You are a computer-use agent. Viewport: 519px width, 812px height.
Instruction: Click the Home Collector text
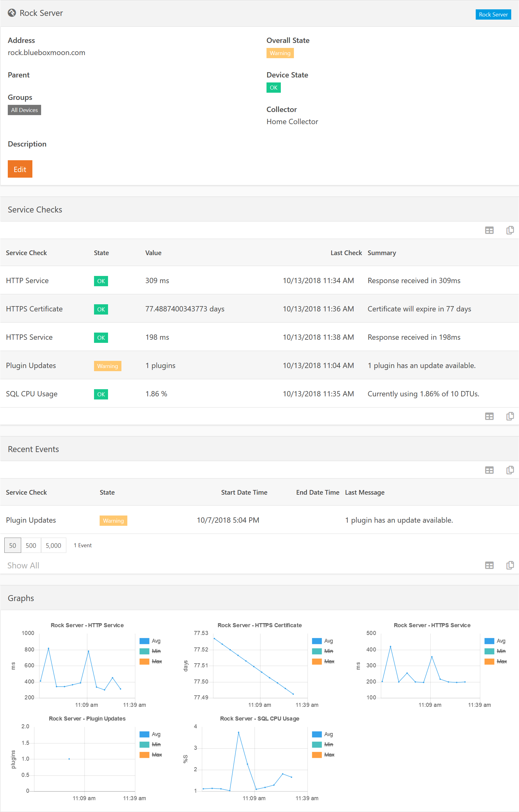pyautogui.click(x=292, y=122)
